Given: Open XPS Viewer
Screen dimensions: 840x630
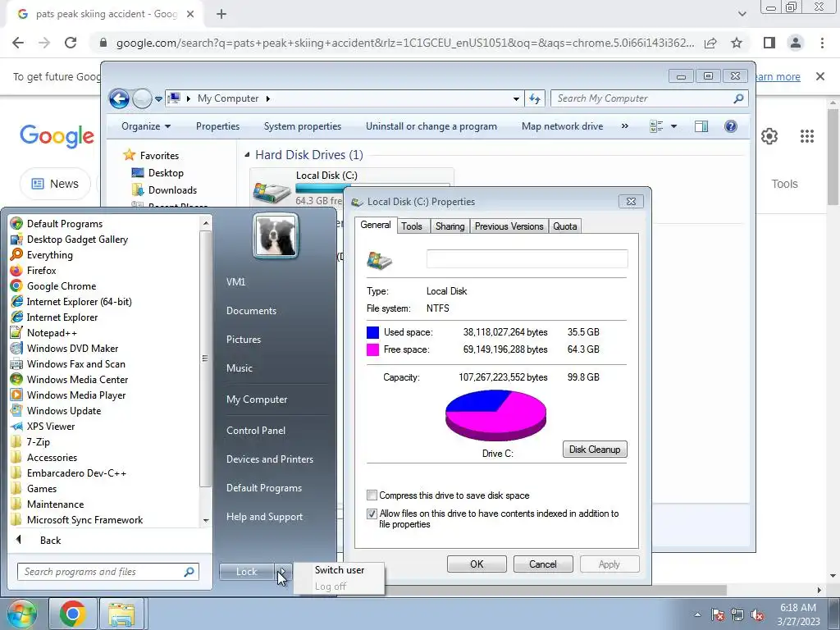Looking at the screenshot, I should click(50, 427).
